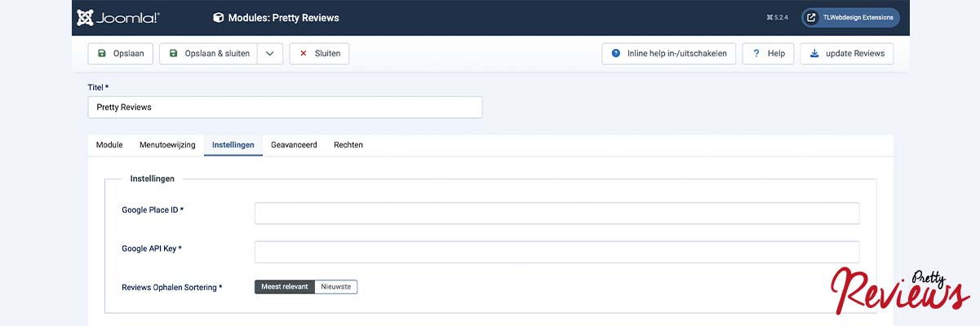The image size is (980, 326).
Task: Click the Titel input field
Action: (x=284, y=108)
